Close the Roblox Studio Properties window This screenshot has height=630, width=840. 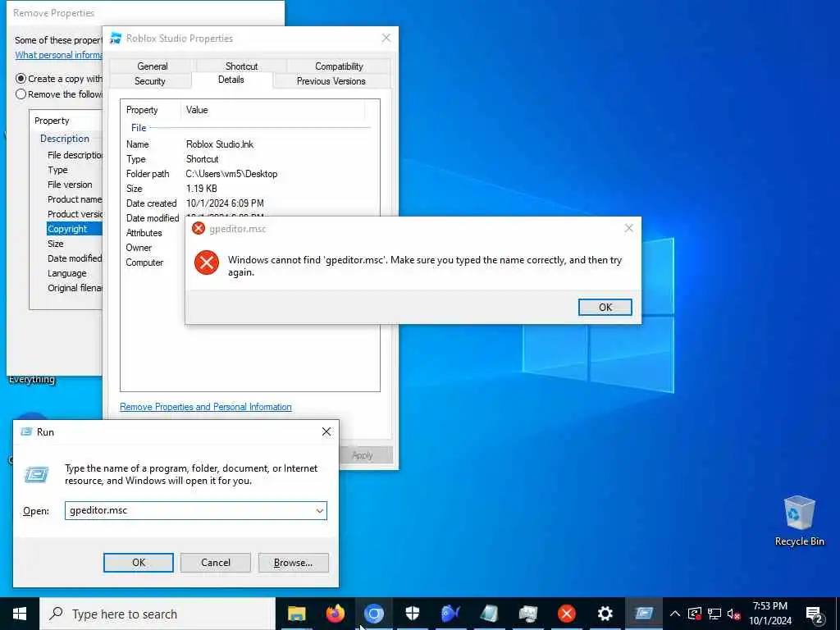[x=386, y=38]
